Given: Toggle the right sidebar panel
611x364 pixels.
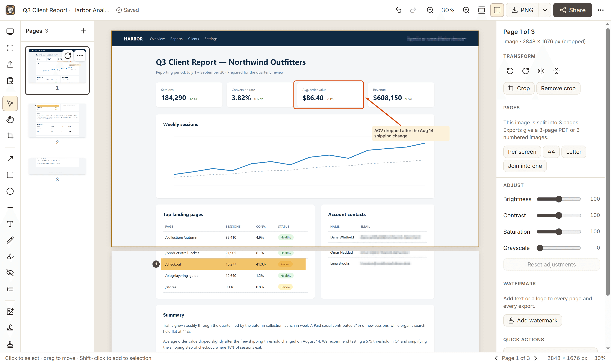Looking at the screenshot, I should click(497, 10).
